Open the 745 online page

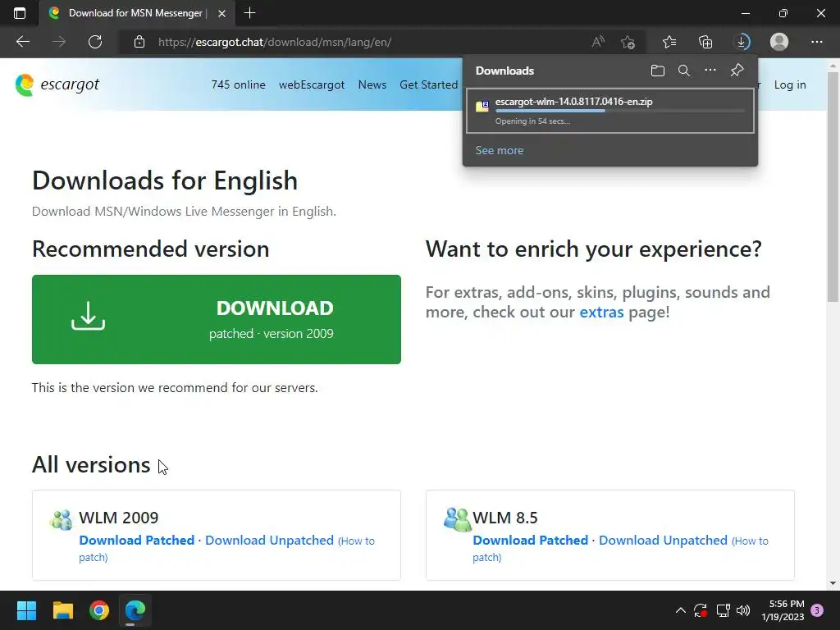pyautogui.click(x=238, y=84)
